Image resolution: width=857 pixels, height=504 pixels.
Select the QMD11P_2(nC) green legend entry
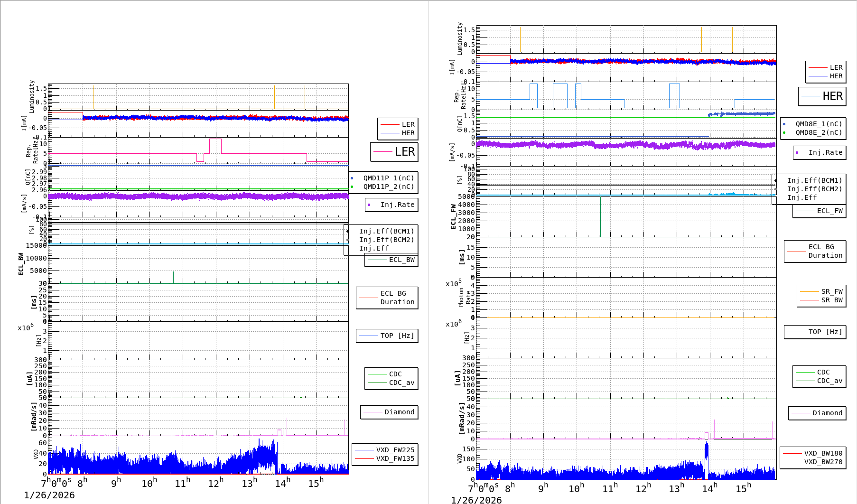pyautogui.click(x=388, y=187)
